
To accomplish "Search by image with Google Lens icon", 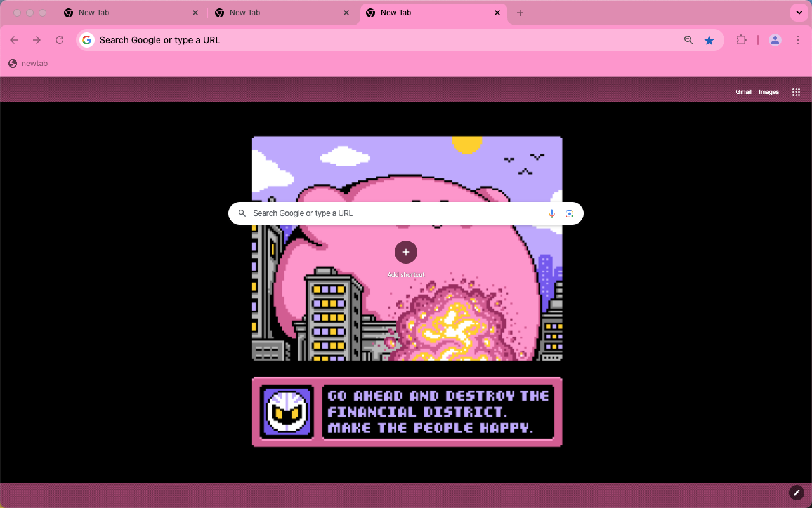I will tap(570, 213).
